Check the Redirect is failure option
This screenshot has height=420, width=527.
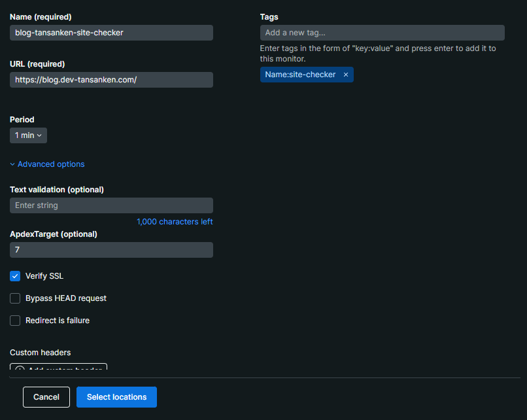(x=15, y=321)
